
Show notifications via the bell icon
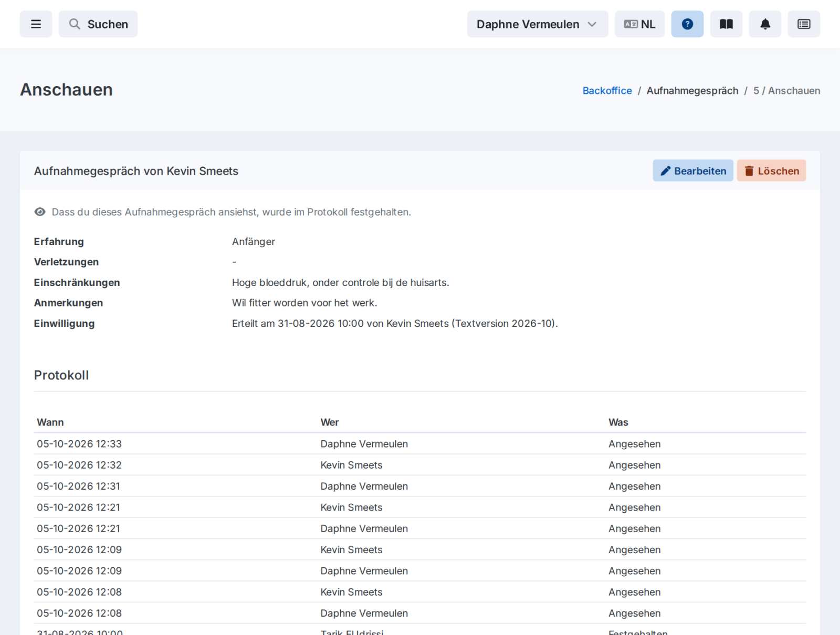pos(765,24)
